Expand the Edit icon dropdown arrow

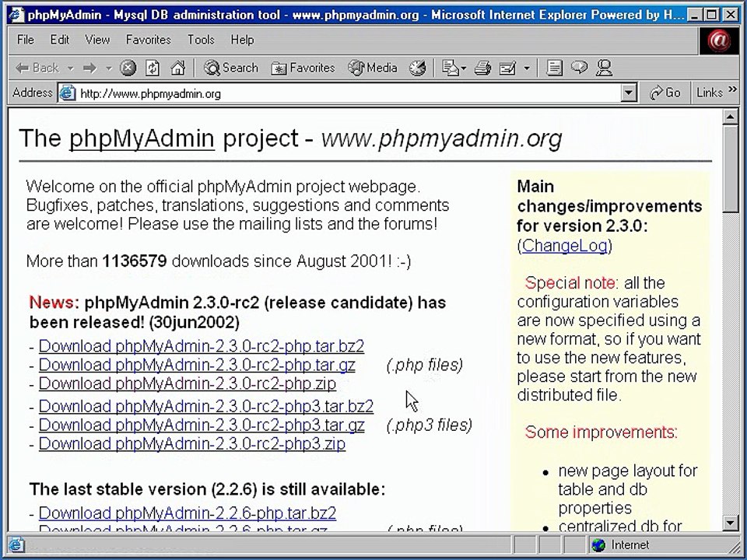coord(527,68)
